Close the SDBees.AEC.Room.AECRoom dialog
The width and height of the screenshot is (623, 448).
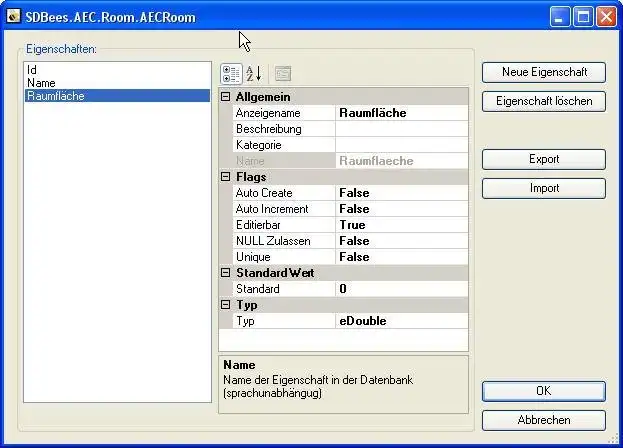click(x=606, y=17)
